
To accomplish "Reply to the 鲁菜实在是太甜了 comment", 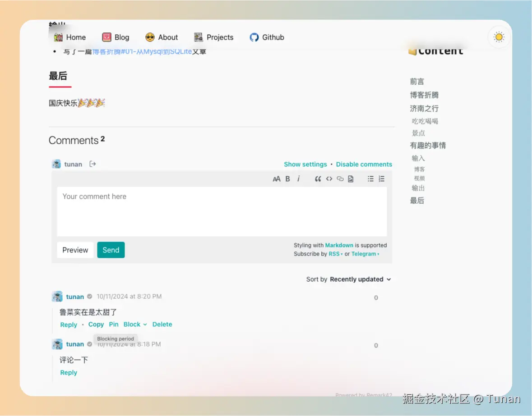I will (69, 325).
